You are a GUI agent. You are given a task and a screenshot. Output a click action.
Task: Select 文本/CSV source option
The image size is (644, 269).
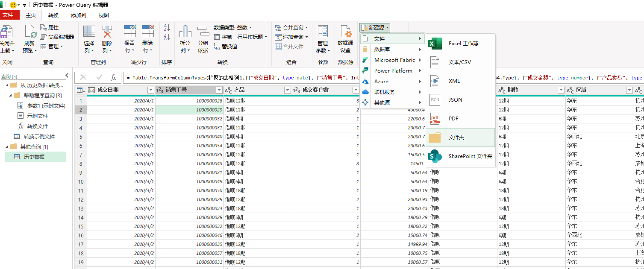point(461,62)
